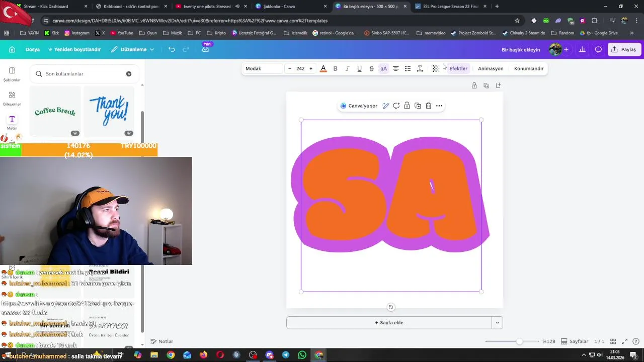This screenshot has height=362, width=644.
Task: Open text spacing options
Action: click(x=420, y=68)
